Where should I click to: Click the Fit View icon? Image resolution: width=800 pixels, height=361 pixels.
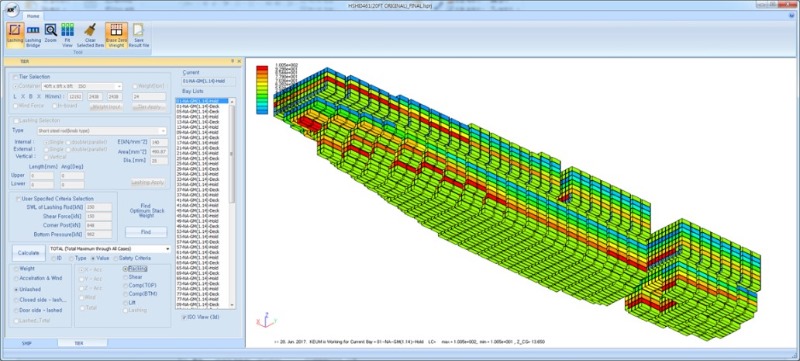(x=67, y=35)
